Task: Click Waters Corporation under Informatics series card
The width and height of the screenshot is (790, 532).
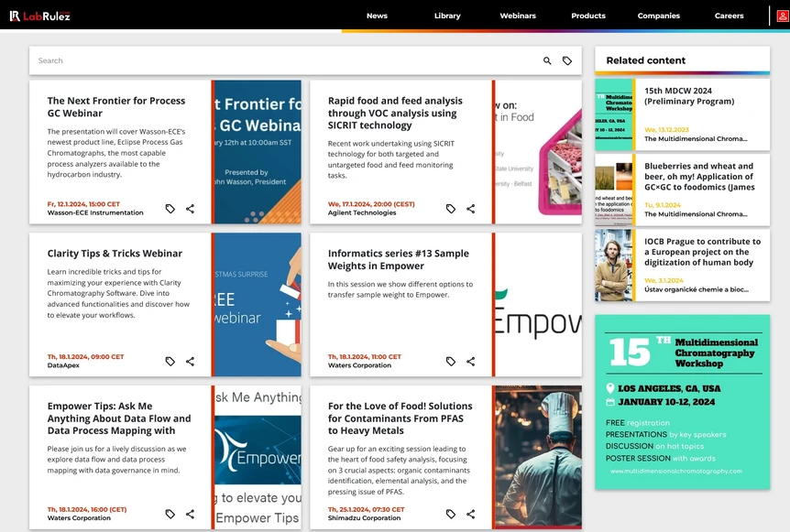Action: pos(359,365)
